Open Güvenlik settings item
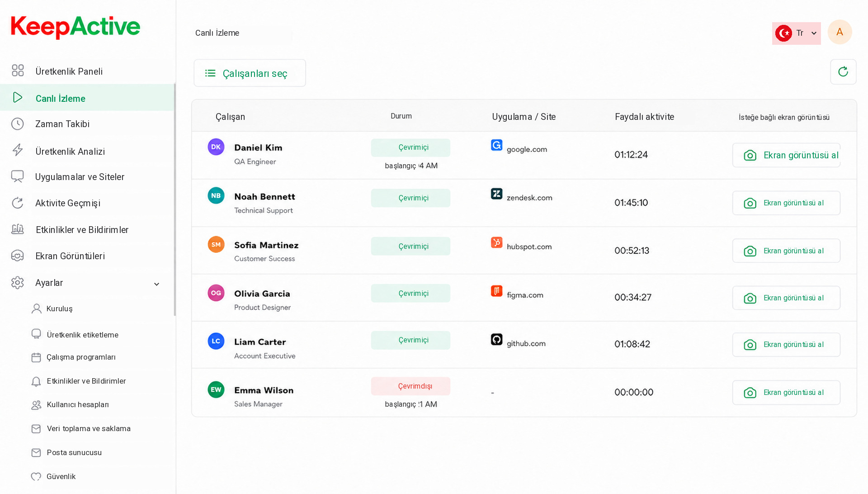The width and height of the screenshot is (868, 494). [x=53, y=476]
